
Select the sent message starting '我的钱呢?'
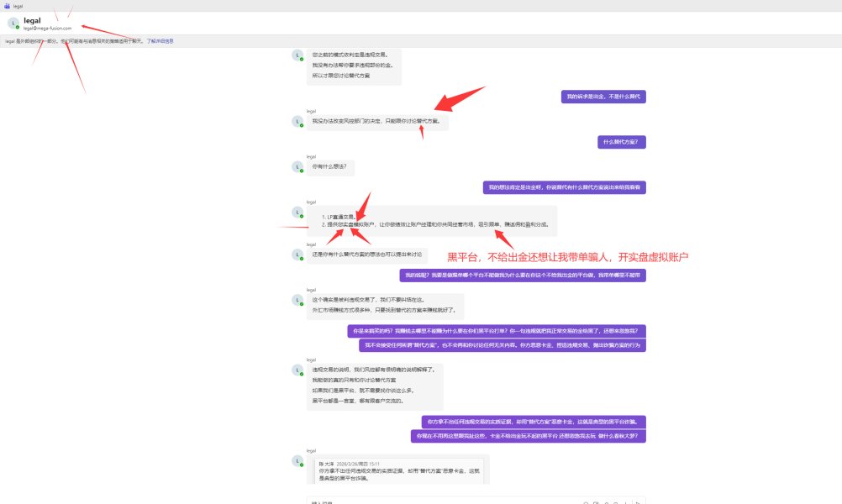click(x=523, y=276)
